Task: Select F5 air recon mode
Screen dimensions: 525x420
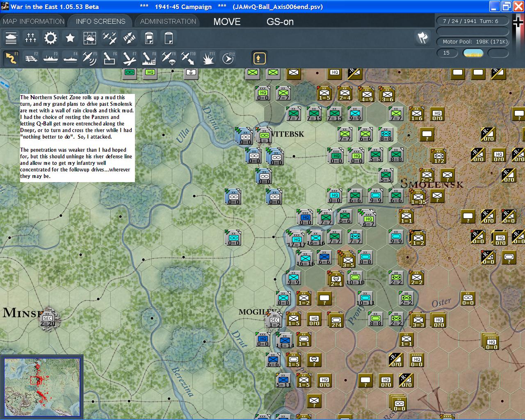Action: click(x=90, y=58)
